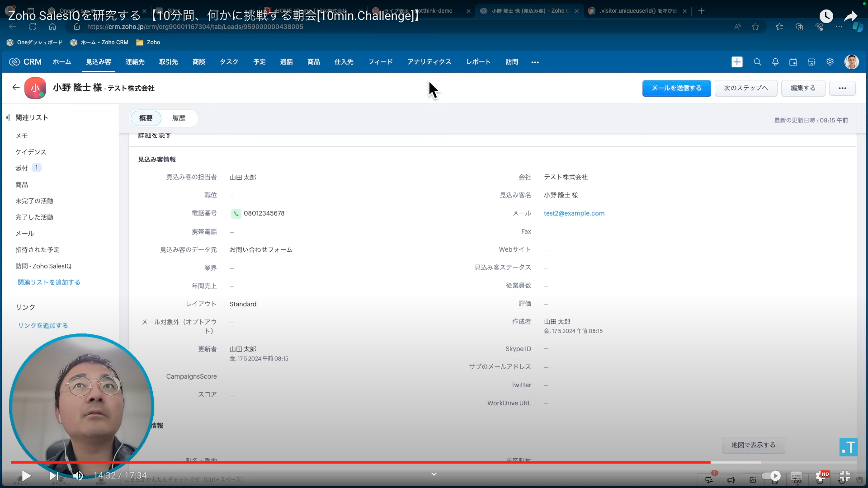The image size is (868, 488).
Task: Switch to the 履歴 tab
Action: point(179,118)
